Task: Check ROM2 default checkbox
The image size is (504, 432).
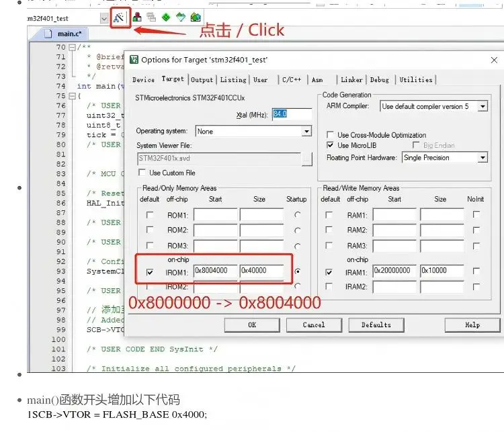Action: tap(150, 230)
